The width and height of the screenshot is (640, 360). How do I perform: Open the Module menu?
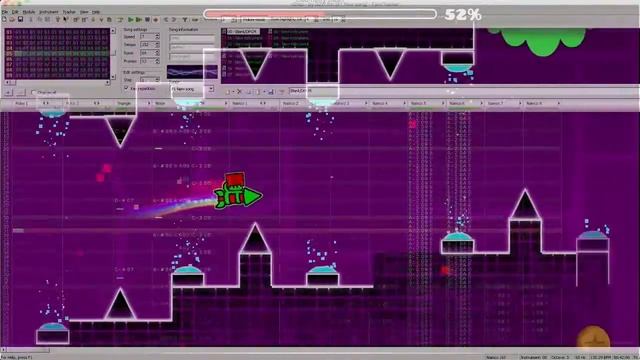tap(29, 12)
